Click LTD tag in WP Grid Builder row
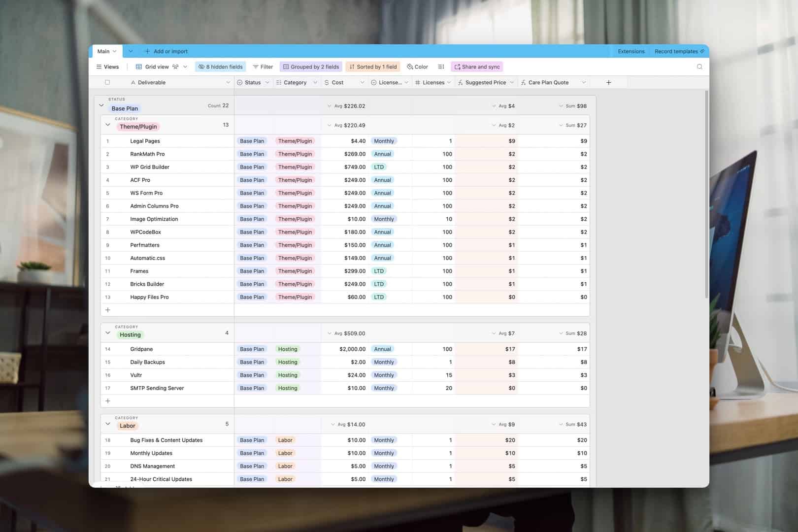Screen dimensions: 798x532 (378, 167)
